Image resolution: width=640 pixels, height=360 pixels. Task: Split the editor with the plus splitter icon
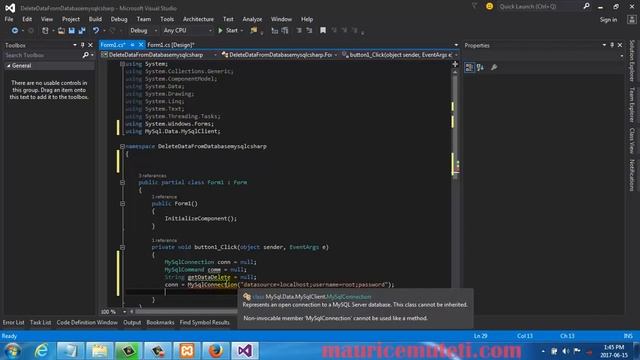455,64
